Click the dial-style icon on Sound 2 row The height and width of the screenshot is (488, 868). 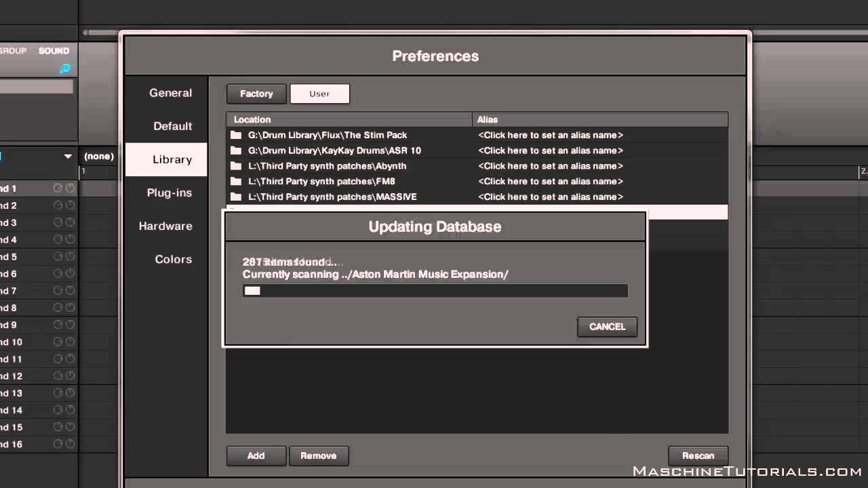click(x=58, y=205)
